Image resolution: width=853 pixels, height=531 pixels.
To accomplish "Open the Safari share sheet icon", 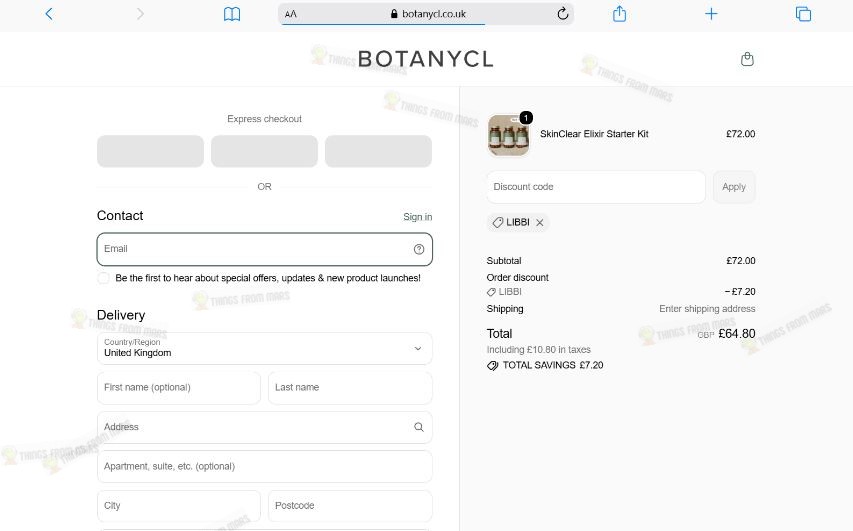I will (x=620, y=14).
